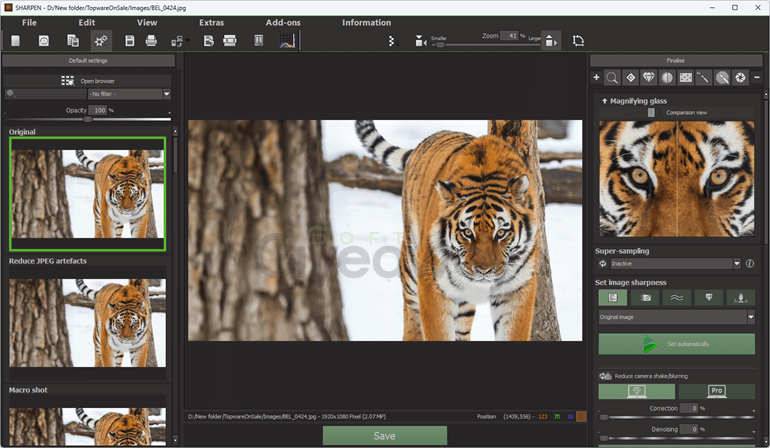Adjust the Zoom slider handle
770x448 pixels.
pyautogui.click(x=440, y=45)
